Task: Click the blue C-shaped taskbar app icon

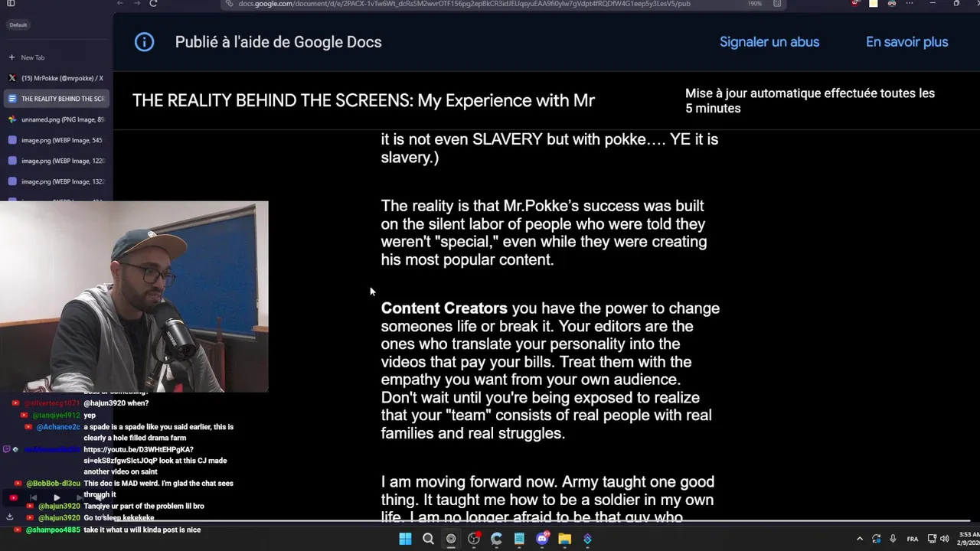Action: (x=496, y=539)
